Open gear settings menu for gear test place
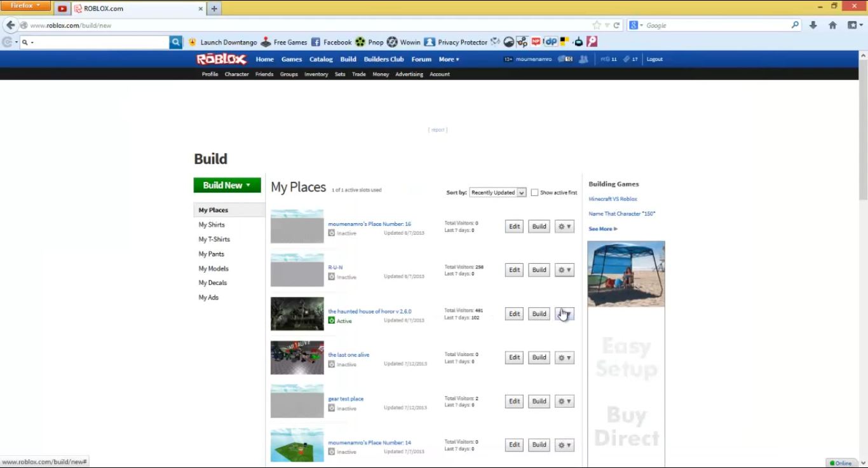Image resolution: width=868 pixels, height=468 pixels. point(564,401)
